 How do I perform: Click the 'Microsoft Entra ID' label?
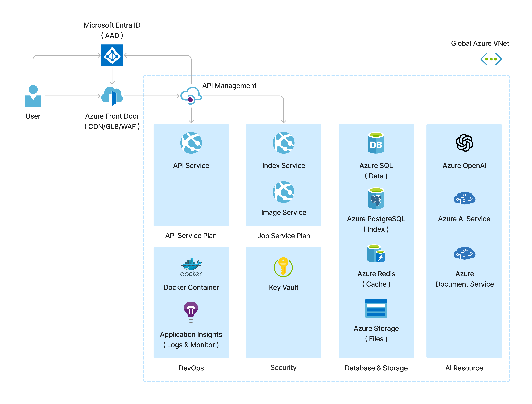112,25
